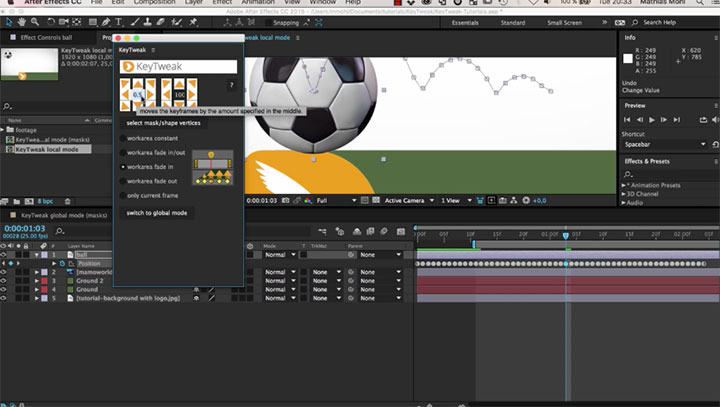
Task: Select the Selection arrow tool
Action: pos(9,22)
